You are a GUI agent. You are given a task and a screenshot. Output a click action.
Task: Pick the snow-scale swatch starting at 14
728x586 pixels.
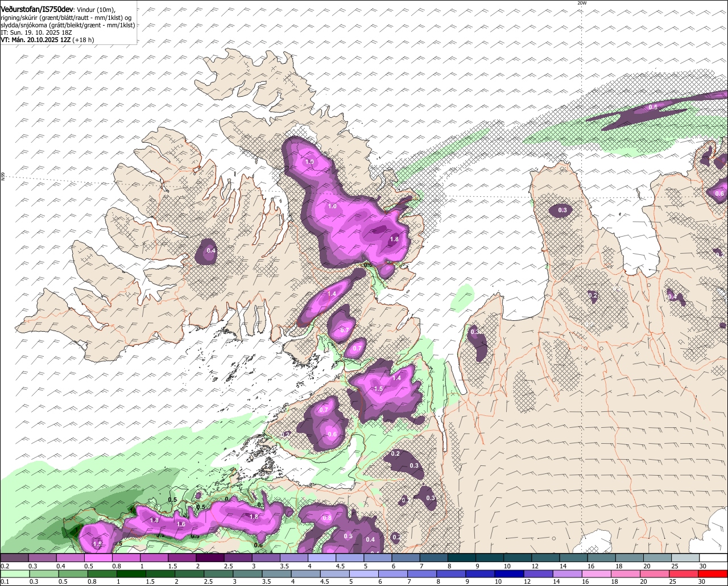(x=574, y=558)
